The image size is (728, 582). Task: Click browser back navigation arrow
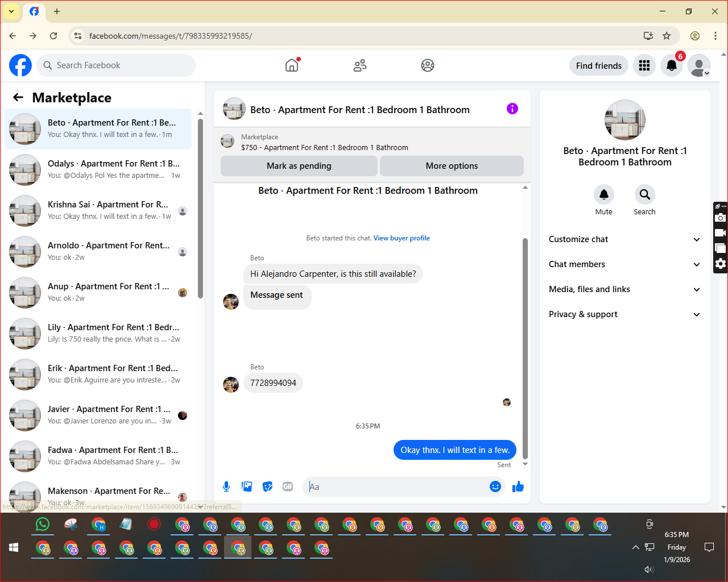13,36
